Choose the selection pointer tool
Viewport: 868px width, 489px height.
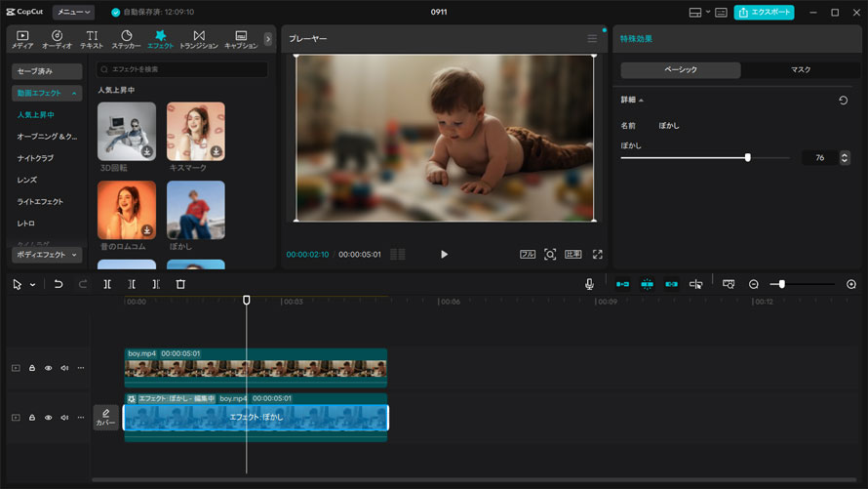(x=18, y=284)
